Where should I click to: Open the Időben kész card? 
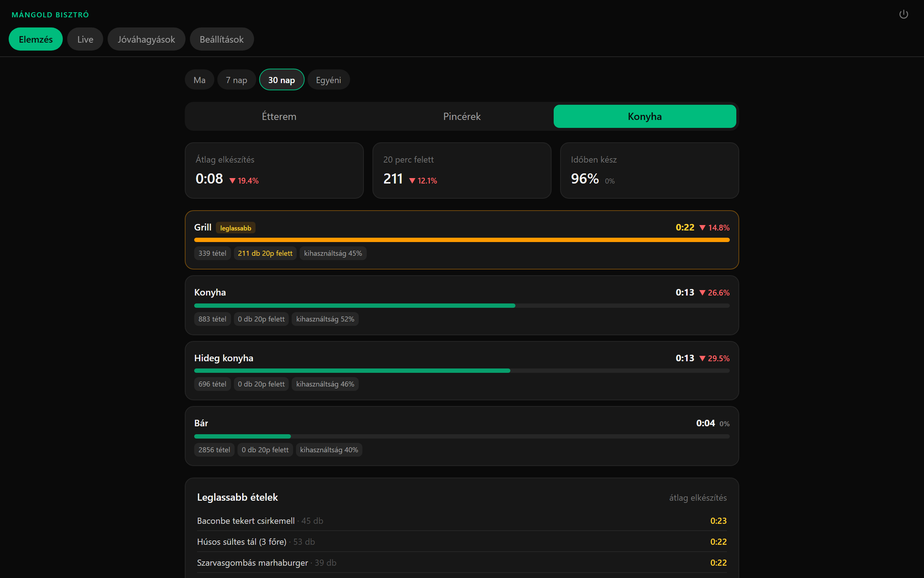pos(649,171)
